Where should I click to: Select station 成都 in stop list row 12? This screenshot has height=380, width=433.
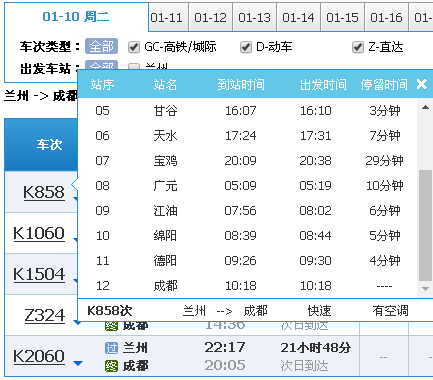point(165,286)
